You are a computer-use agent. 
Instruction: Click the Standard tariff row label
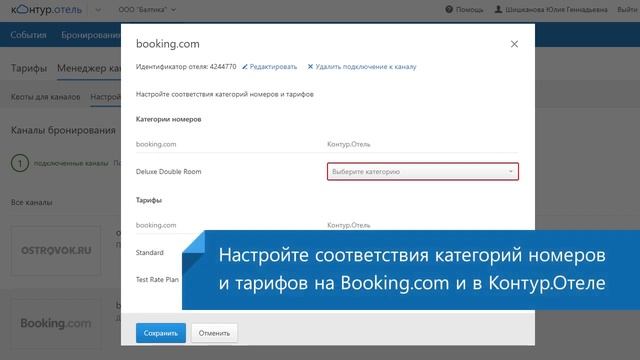click(150, 253)
